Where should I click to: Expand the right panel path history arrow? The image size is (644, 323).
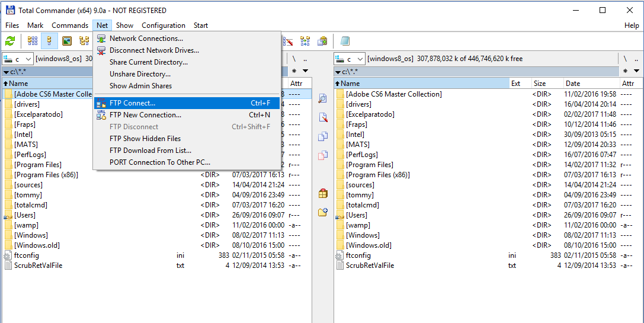[338, 72]
